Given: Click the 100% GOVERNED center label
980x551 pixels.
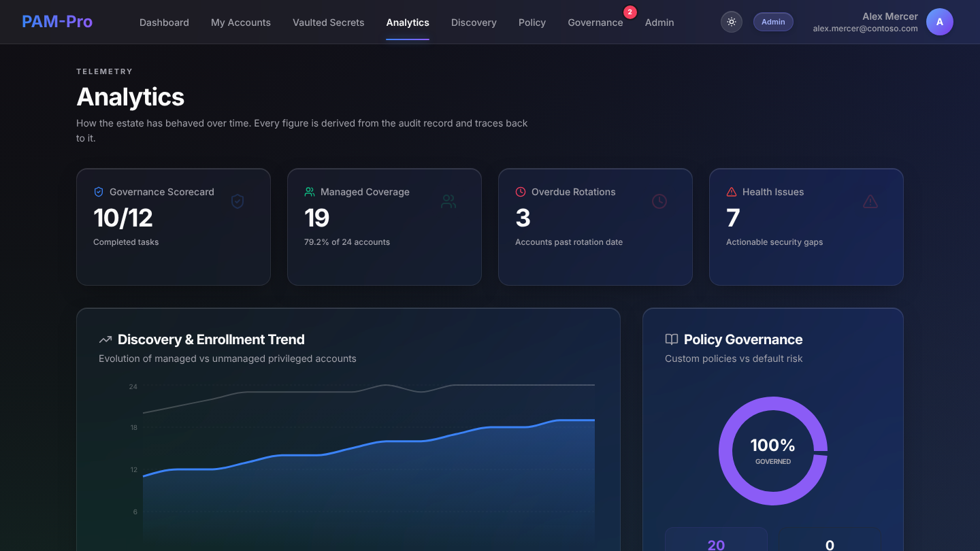Looking at the screenshot, I should coord(773,451).
